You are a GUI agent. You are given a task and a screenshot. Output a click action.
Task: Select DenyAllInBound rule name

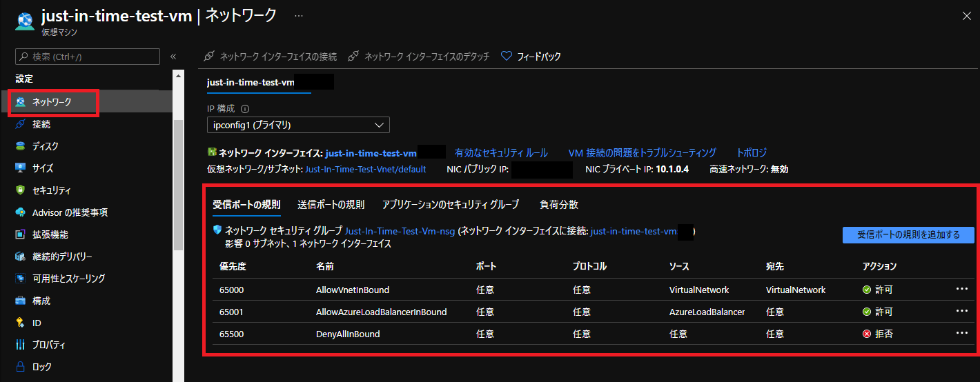pos(348,334)
